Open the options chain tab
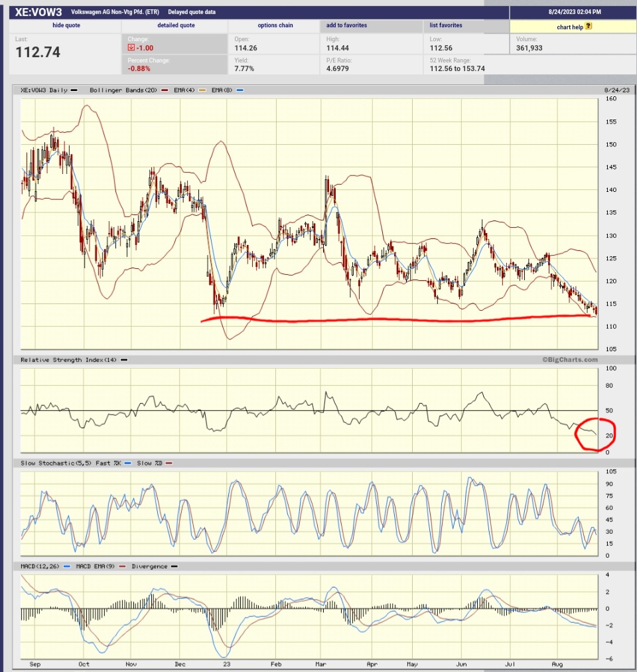 275,25
